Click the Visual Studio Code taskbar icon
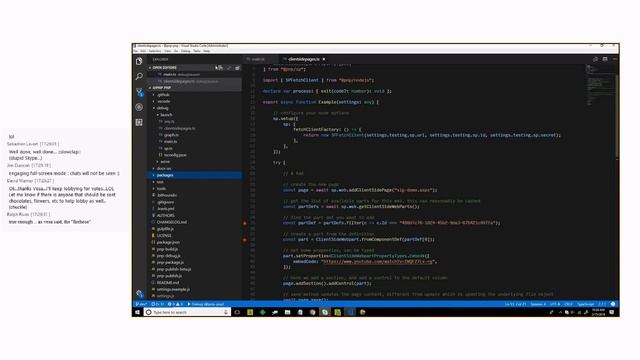Viewport: 640px width, 360px height. click(350, 312)
